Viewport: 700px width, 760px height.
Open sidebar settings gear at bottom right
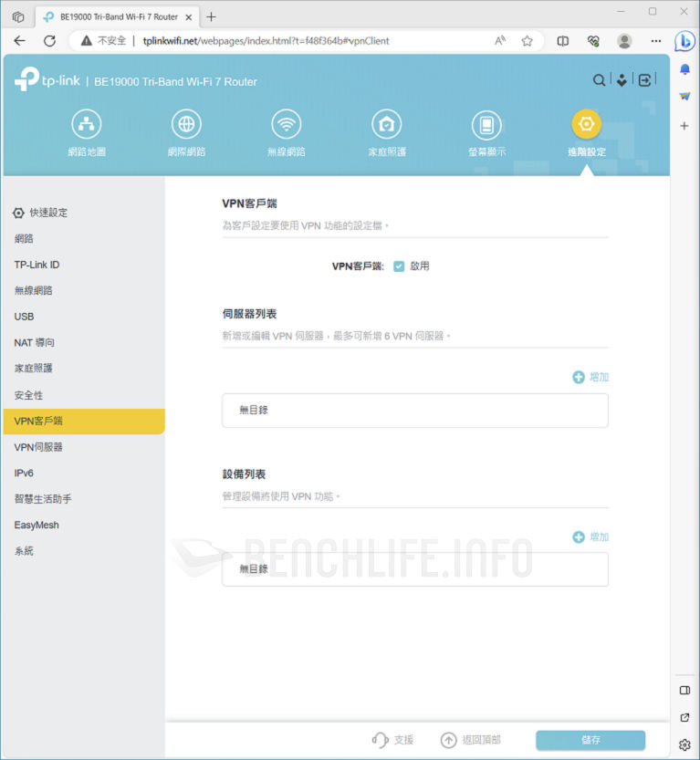click(684, 744)
